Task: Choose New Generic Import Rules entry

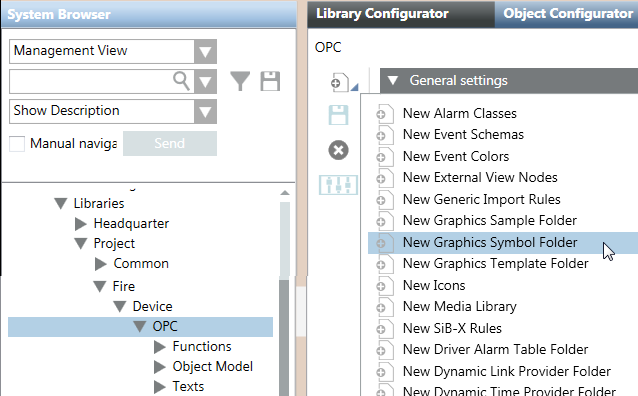Action: pos(481,199)
